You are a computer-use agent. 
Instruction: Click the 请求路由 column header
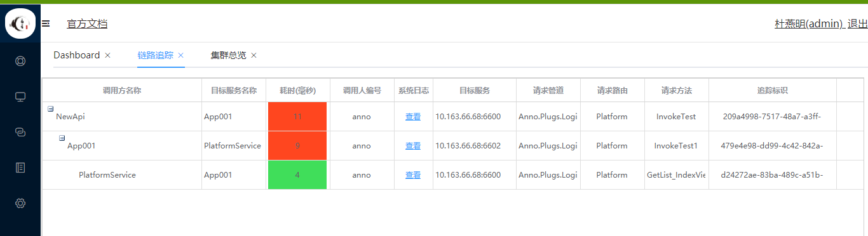pos(613,91)
